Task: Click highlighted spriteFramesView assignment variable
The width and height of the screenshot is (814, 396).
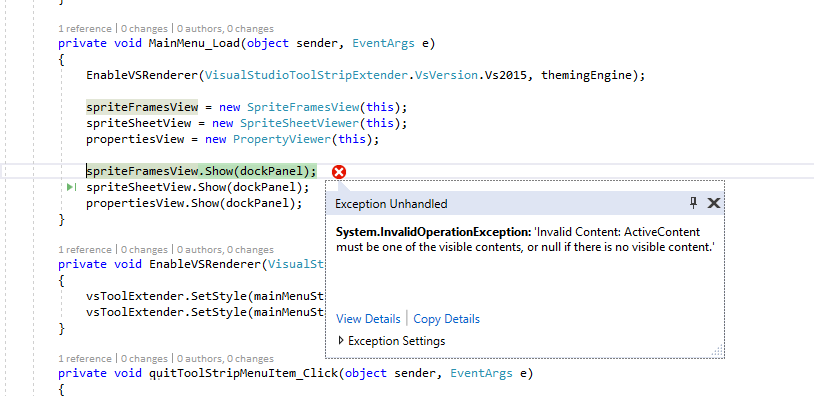Action: (x=142, y=107)
